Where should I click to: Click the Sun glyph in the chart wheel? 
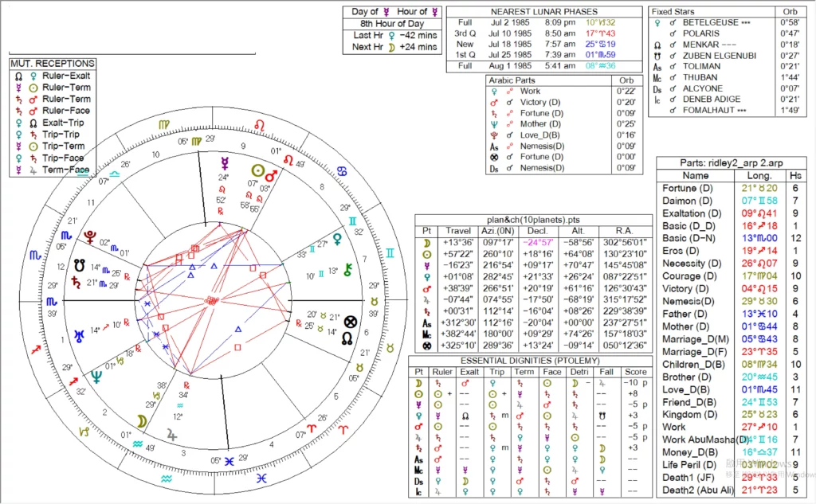(257, 170)
